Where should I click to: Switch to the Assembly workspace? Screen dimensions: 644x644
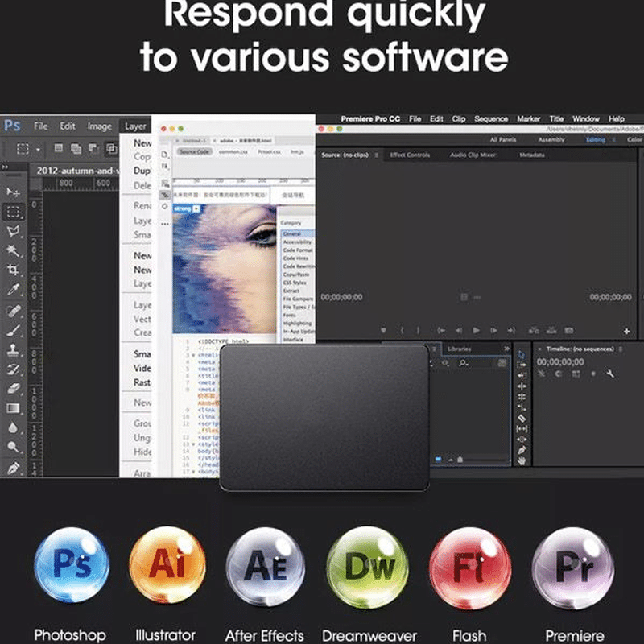[x=551, y=139]
